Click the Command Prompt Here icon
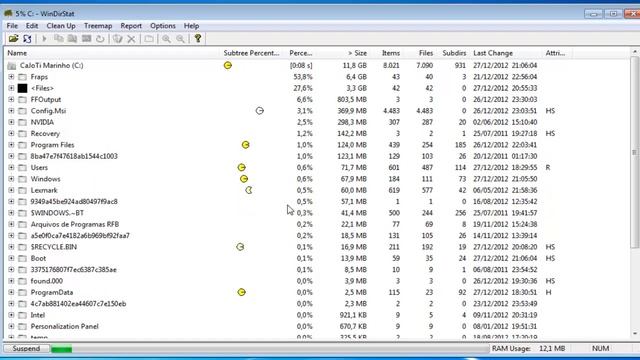Screen dimensions: 640x360 click(87, 39)
